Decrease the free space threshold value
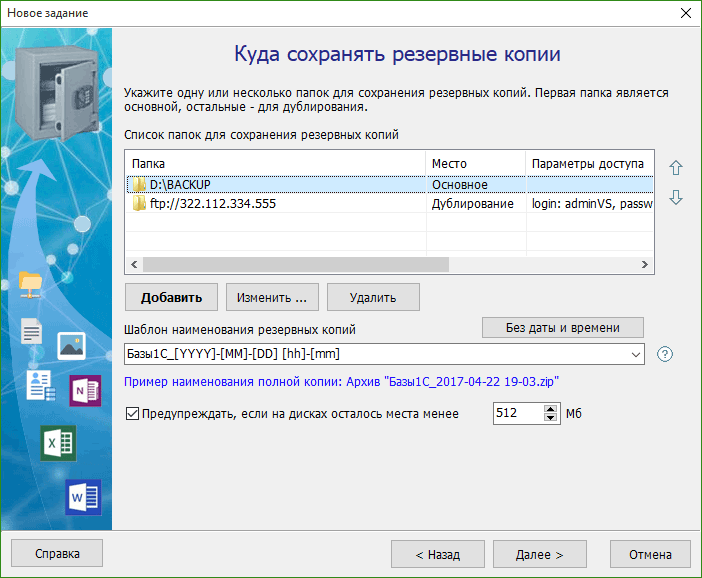The image size is (702, 578). click(550, 419)
